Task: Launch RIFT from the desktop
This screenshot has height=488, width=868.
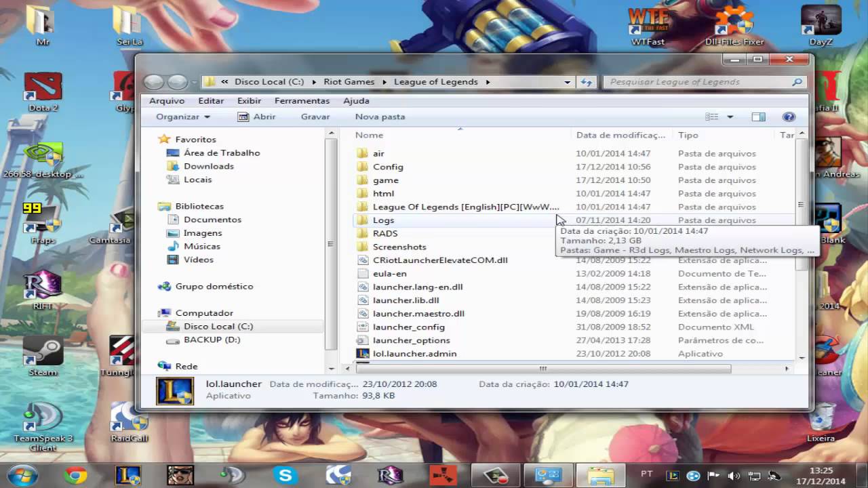Action: [x=43, y=291]
